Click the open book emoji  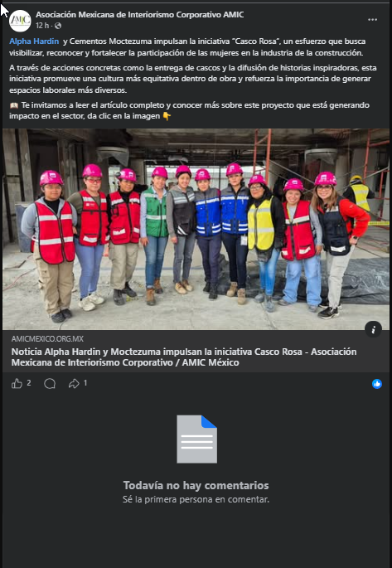coord(14,105)
